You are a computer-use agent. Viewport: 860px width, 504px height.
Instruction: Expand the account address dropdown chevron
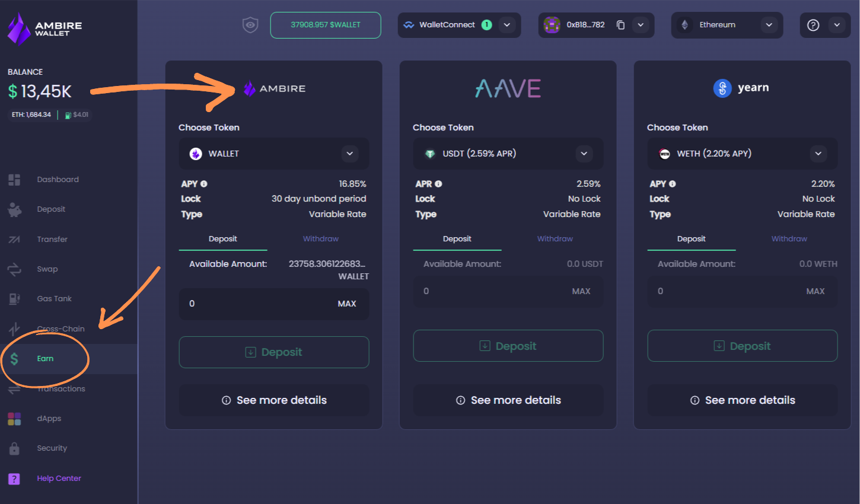(641, 25)
